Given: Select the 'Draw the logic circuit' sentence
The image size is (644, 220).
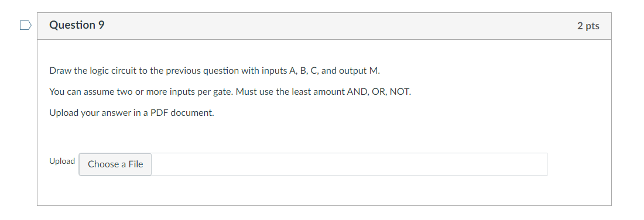Looking at the screenshot, I should click(214, 71).
